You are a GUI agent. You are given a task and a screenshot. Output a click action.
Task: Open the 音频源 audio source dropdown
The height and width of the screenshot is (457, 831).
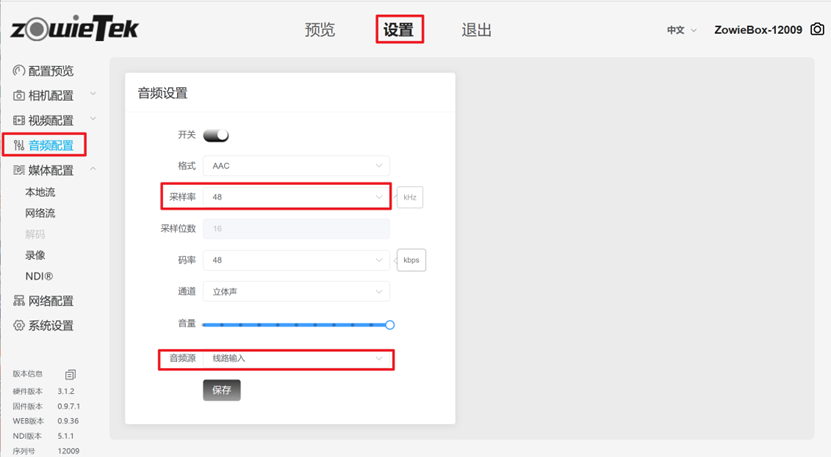tap(296, 358)
